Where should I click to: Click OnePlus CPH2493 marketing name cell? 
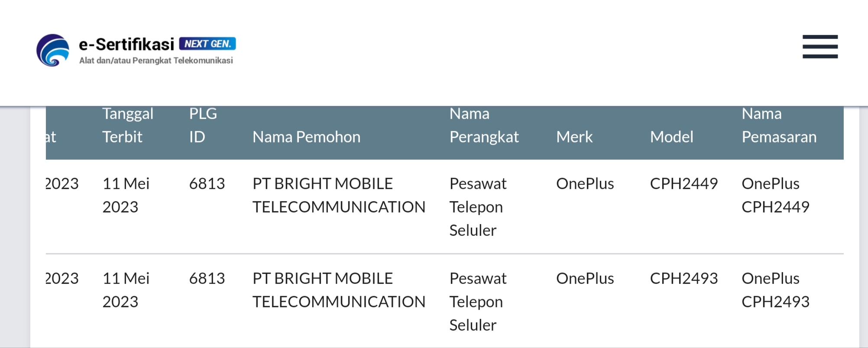(775, 290)
